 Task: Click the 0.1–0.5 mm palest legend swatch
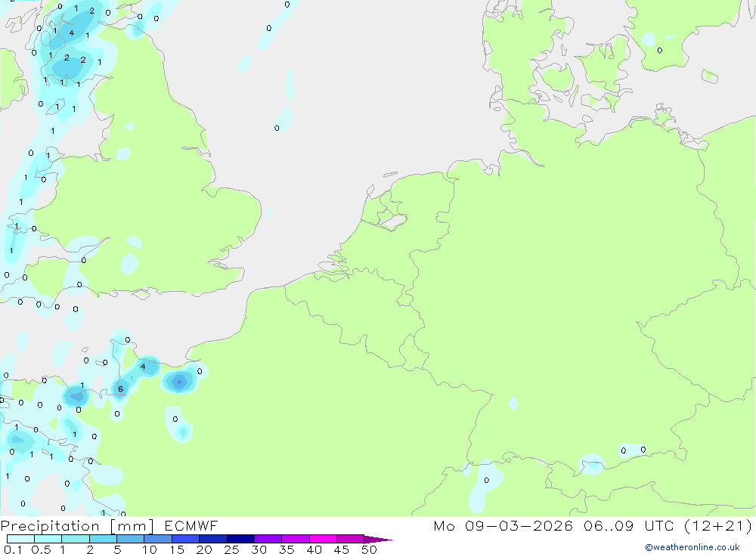tap(20, 539)
